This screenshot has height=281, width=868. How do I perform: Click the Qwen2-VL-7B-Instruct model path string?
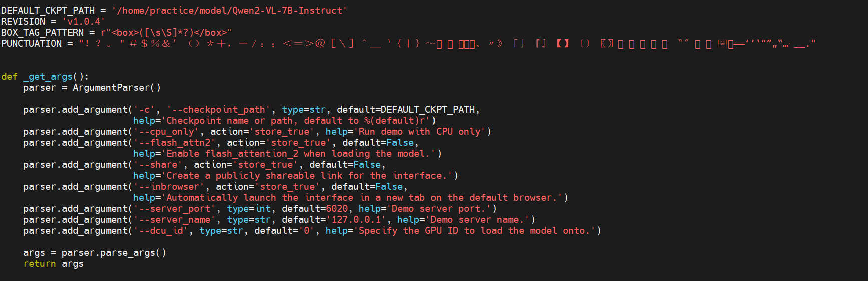pyautogui.click(x=229, y=10)
